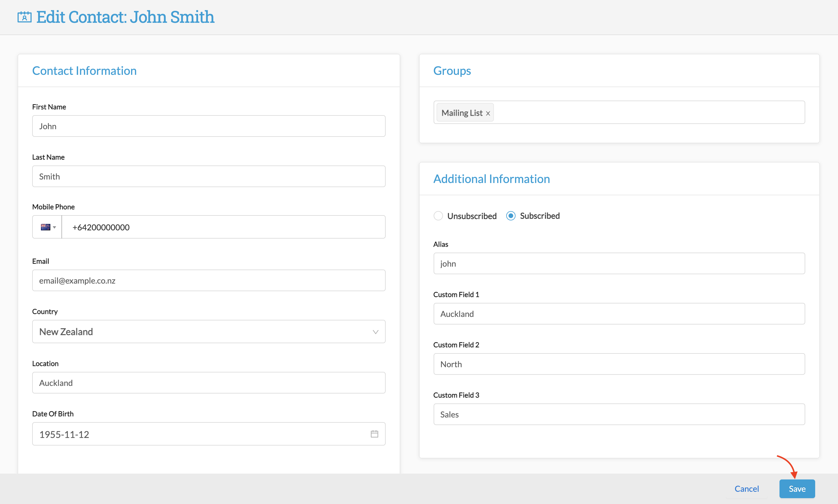
Task: Open the calendar picker icon in Date Of Birth
Action: point(374,434)
